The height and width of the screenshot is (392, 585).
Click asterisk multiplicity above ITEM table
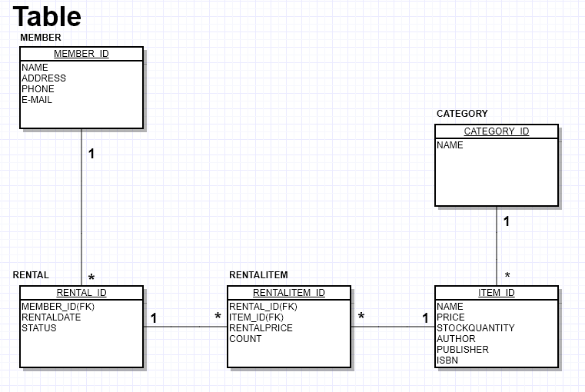[507, 276]
